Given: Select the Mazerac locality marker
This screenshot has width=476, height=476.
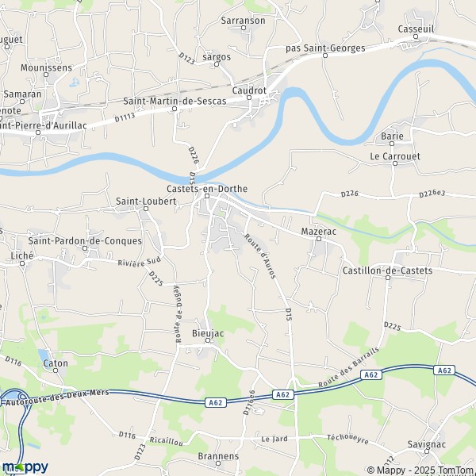Looking at the screenshot, I should pyautogui.click(x=319, y=239).
